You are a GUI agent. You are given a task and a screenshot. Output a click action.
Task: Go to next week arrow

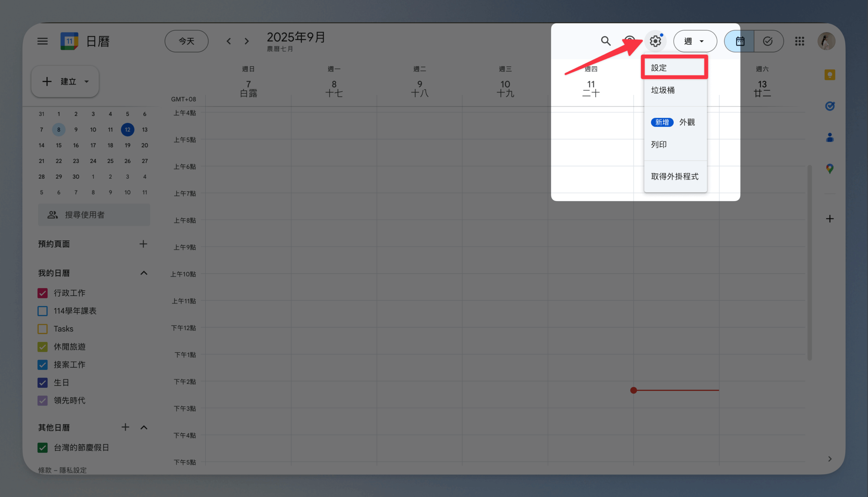pos(246,41)
